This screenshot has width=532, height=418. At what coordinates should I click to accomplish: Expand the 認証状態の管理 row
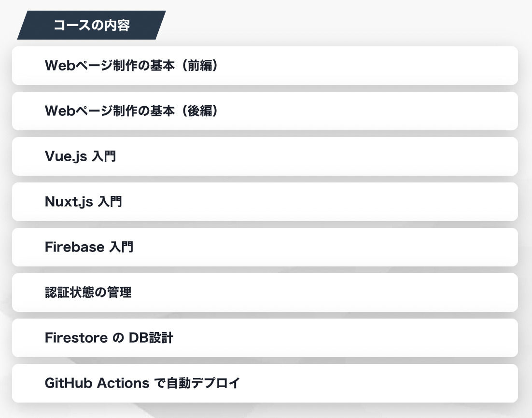[x=265, y=293]
